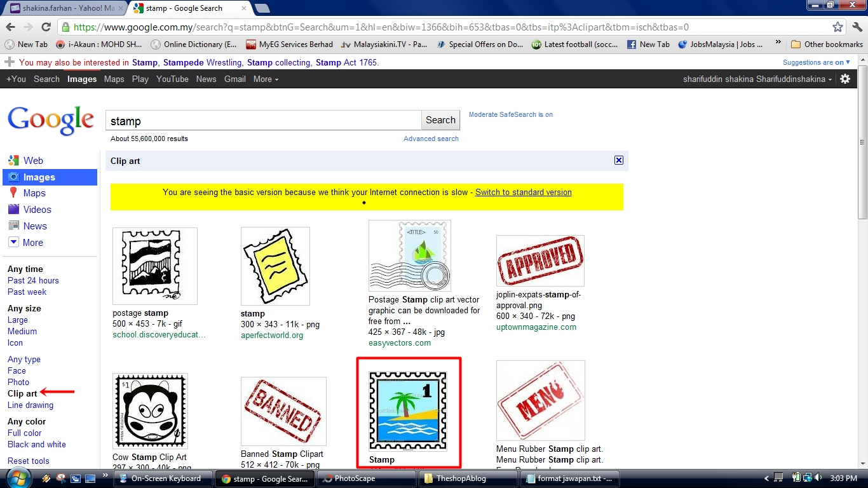Open Gmail in the Google top bar
This screenshot has height=488, width=868.
tap(235, 79)
